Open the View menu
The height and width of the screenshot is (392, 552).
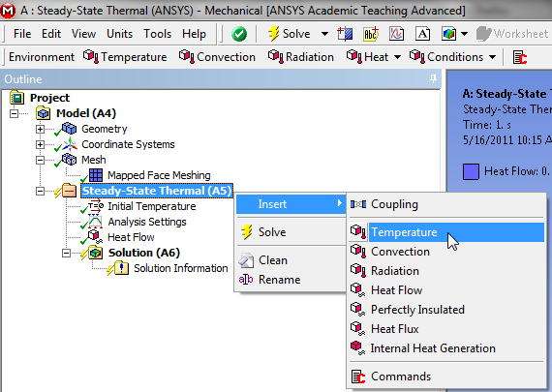click(83, 34)
